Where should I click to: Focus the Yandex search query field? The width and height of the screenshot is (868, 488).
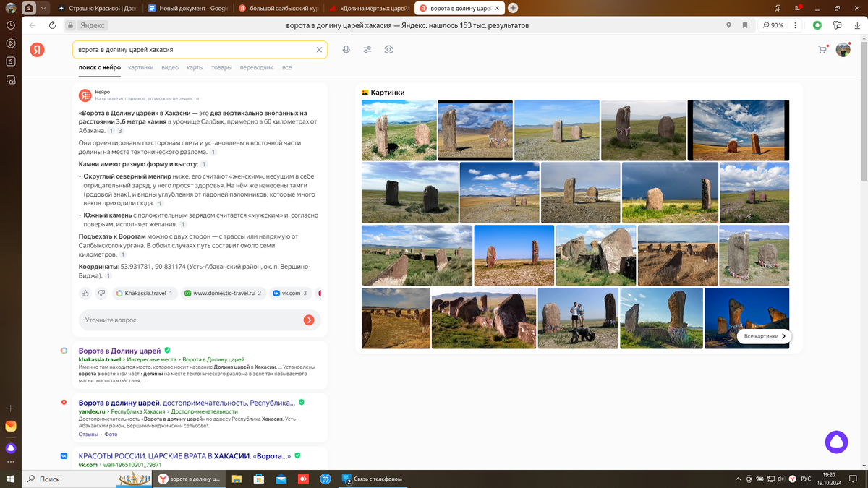pos(192,50)
